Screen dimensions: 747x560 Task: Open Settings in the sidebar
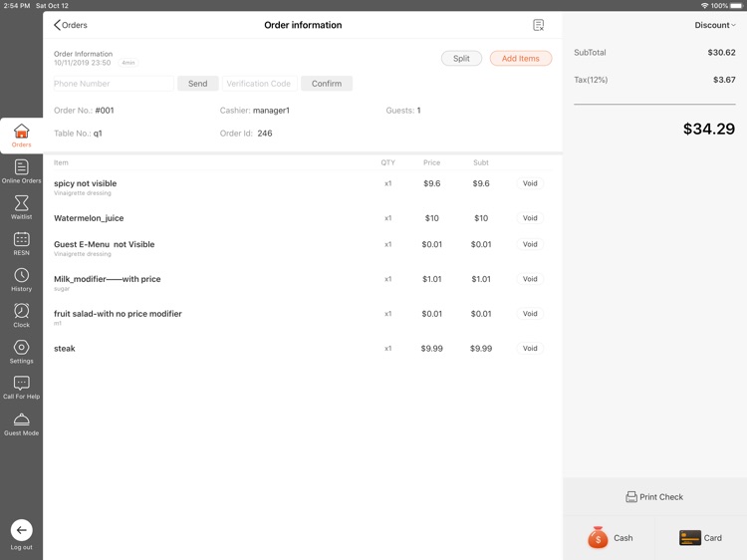click(x=22, y=352)
